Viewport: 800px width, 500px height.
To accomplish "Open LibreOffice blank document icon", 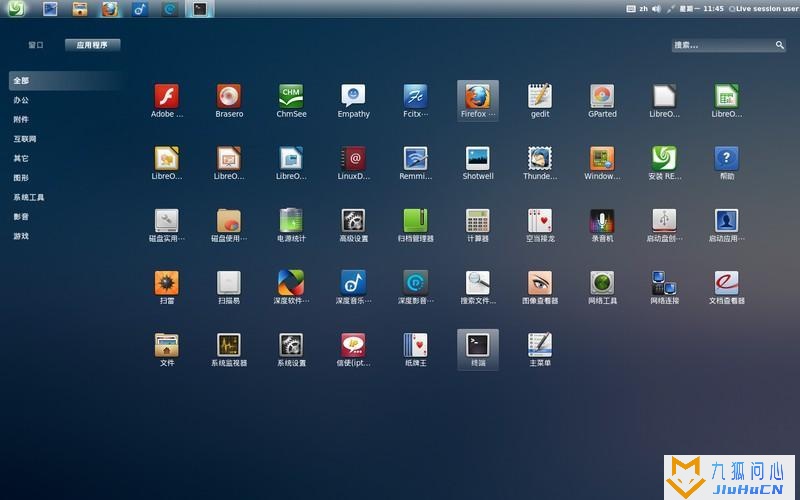I will [664, 101].
